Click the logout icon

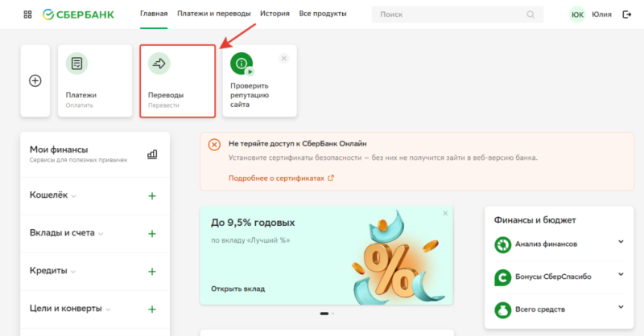(627, 14)
